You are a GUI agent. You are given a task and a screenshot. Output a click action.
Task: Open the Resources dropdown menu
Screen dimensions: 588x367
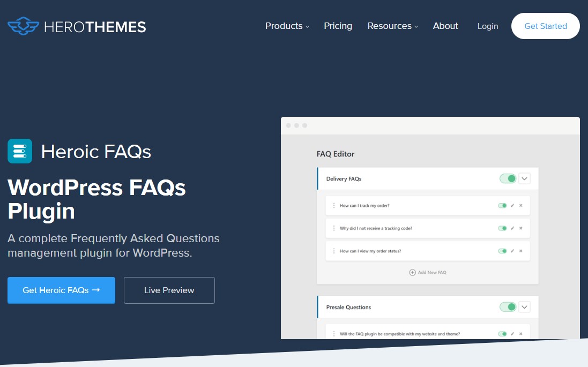[x=392, y=26]
